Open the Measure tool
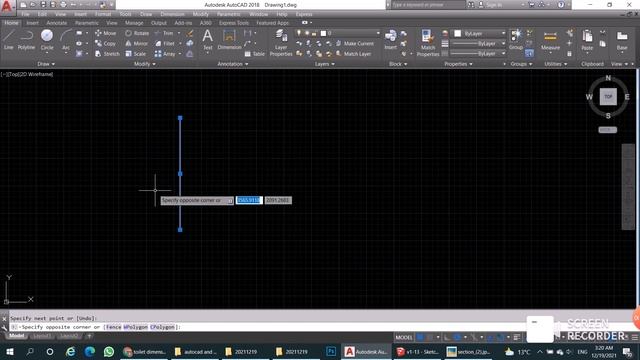Screen dimensions: 640x360 pyautogui.click(x=550, y=40)
